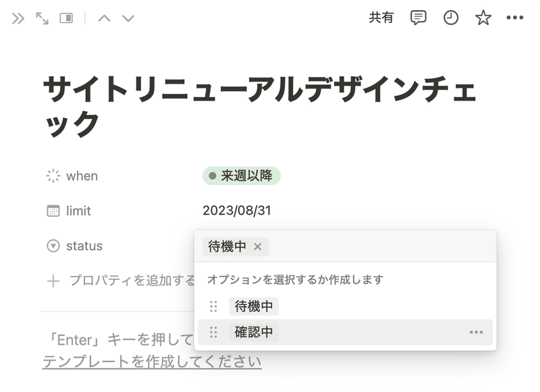540x392 pixels.
Task: Click the drag handle beside the 確認中 option
Action: [212, 332]
